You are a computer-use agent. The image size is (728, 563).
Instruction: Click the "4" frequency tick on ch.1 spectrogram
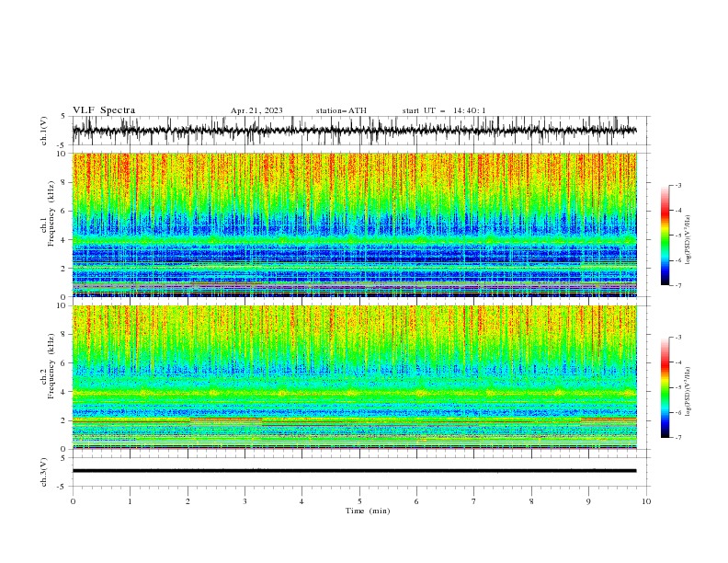63,240
